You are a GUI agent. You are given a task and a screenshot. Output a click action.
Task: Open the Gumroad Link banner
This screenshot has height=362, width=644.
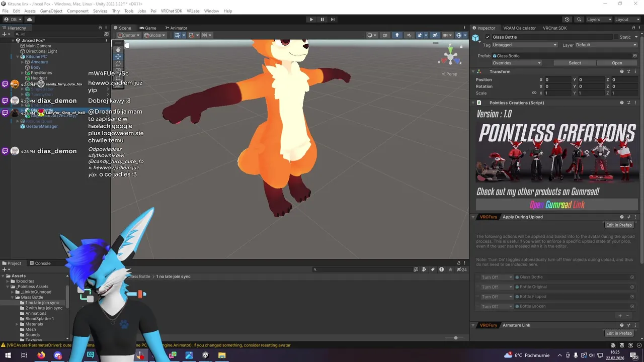pos(557,205)
